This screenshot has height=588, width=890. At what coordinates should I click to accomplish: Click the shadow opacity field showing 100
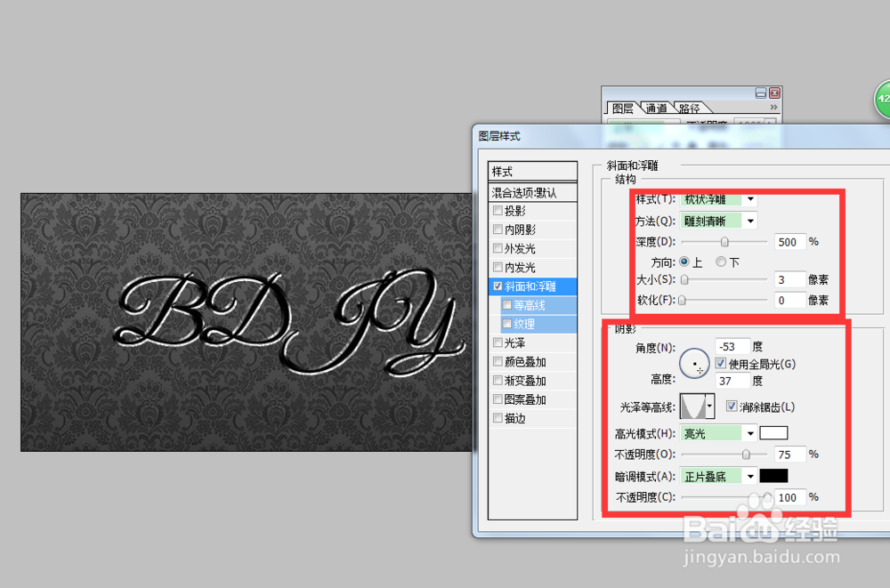pyautogui.click(x=790, y=497)
